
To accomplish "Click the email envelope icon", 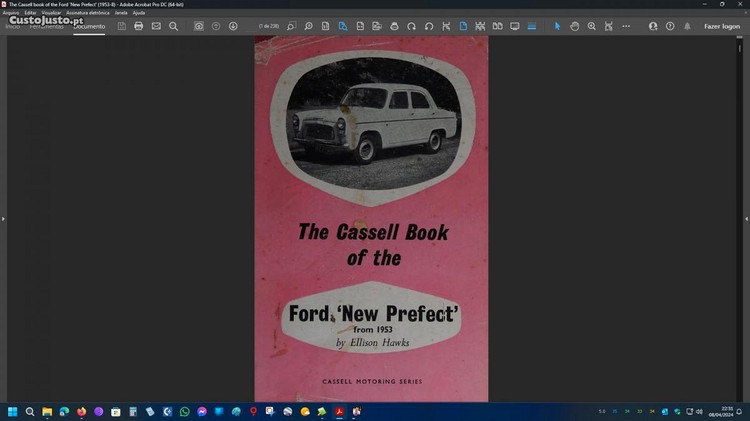I will (156, 26).
